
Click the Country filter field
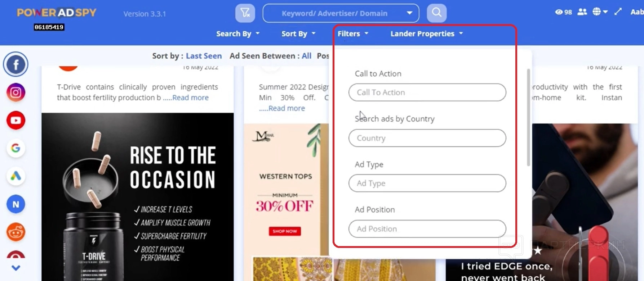point(427,138)
